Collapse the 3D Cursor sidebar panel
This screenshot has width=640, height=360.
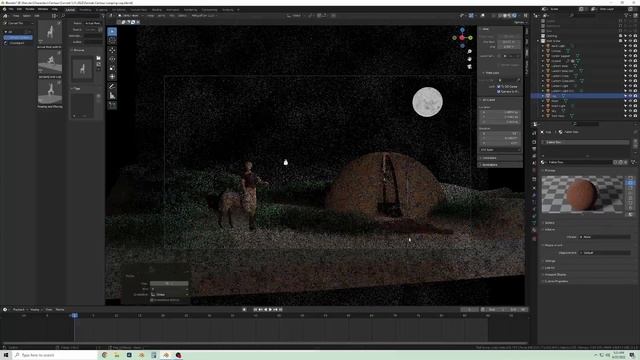[500, 100]
